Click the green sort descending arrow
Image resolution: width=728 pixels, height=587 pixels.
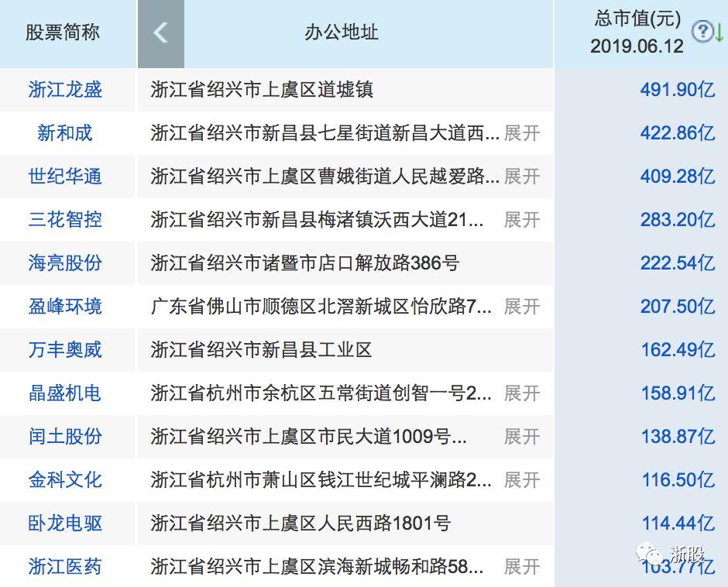pyautogui.click(x=719, y=32)
